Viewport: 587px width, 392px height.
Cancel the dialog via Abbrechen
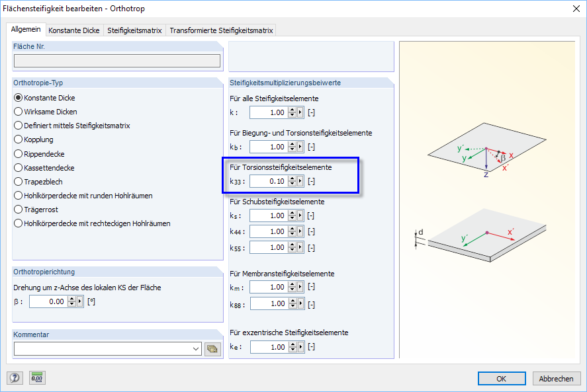coord(556,378)
